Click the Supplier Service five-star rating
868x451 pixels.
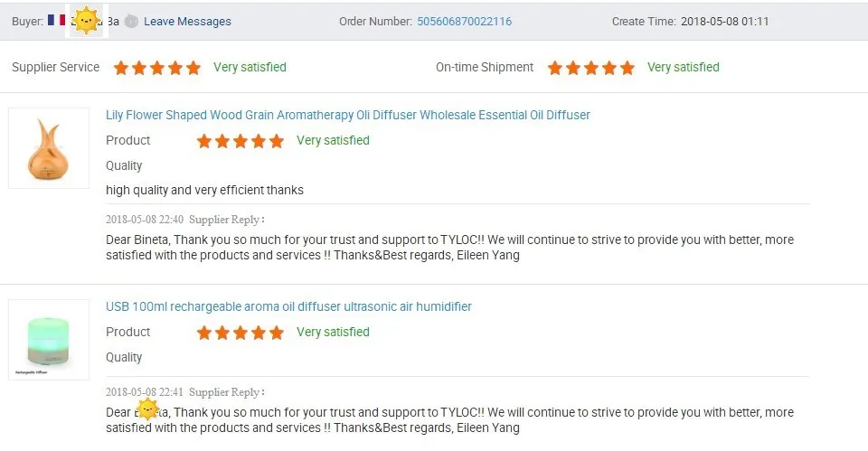coord(157,68)
